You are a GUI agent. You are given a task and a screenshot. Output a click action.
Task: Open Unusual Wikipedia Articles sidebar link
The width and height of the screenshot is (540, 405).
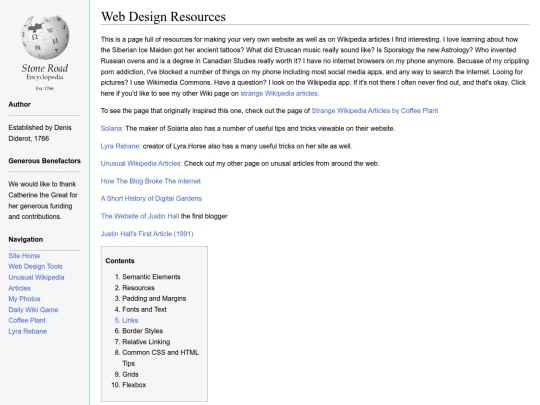point(36,283)
